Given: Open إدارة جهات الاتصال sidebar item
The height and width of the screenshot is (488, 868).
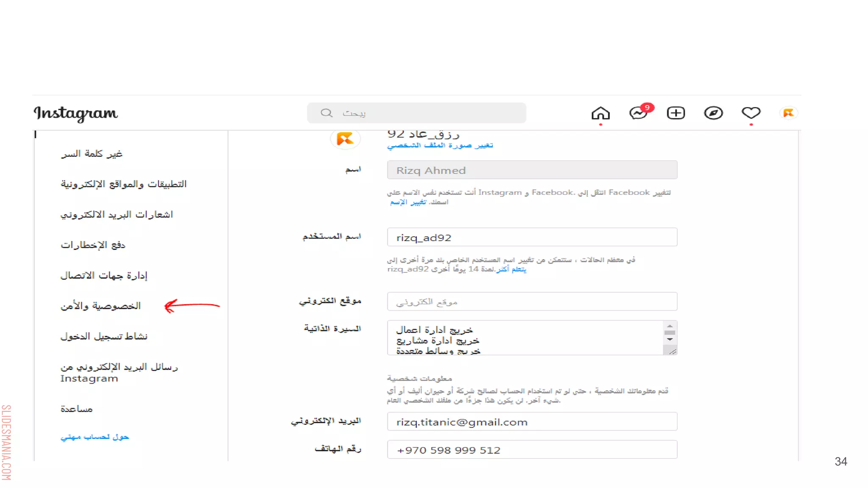Looking at the screenshot, I should [104, 275].
